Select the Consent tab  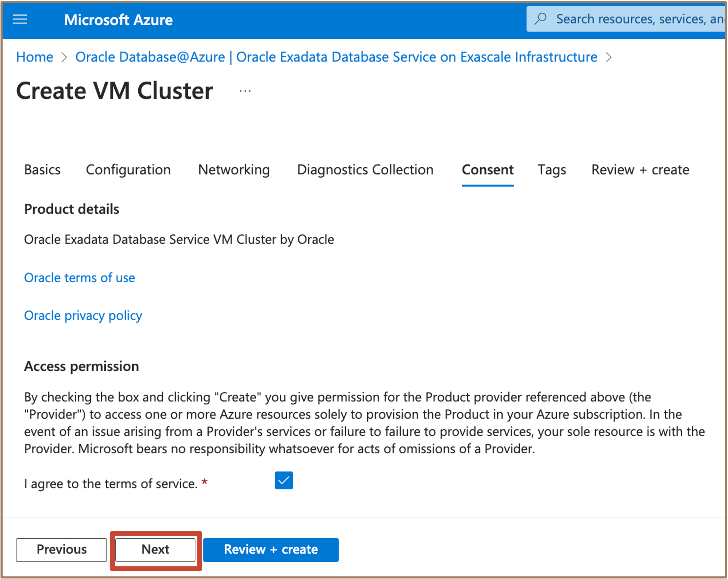point(487,170)
